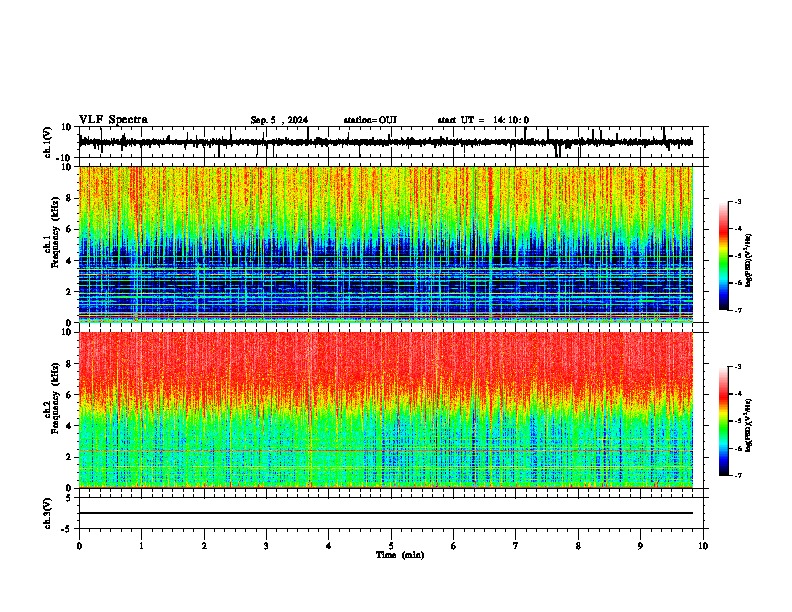Click the "4" kHz tick on ch.1 spectrogram axis

tap(70, 261)
